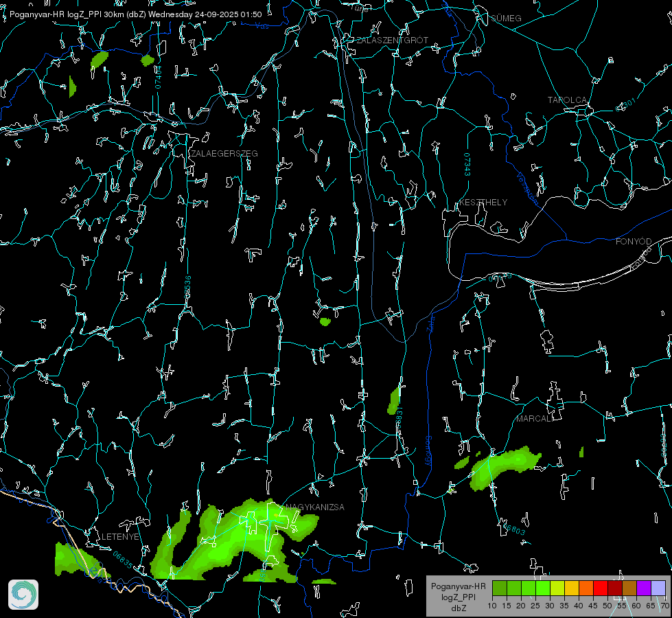Click the ZALAEGERSZEG city label
Screen dimensions: 672x618
[224, 153]
